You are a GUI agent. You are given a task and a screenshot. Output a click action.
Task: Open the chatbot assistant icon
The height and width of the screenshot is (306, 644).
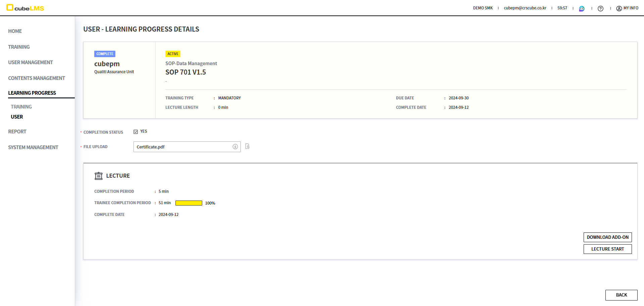(582, 8)
